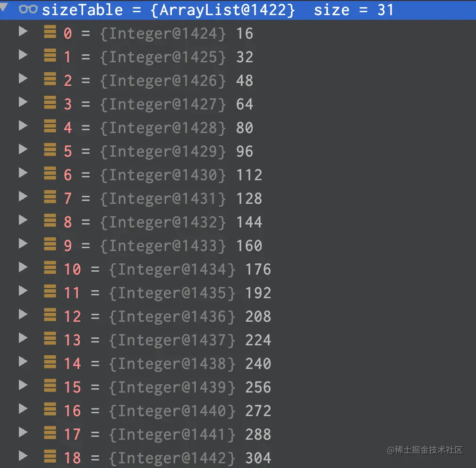Image resolution: width=476 pixels, height=468 pixels.
Task: Click field icon of Integer@1424 row
Action: [50, 32]
